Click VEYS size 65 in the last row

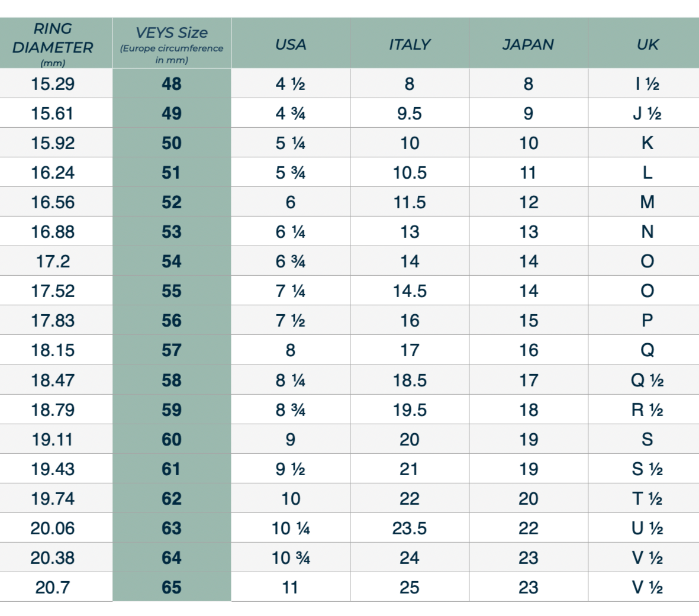[172, 588]
